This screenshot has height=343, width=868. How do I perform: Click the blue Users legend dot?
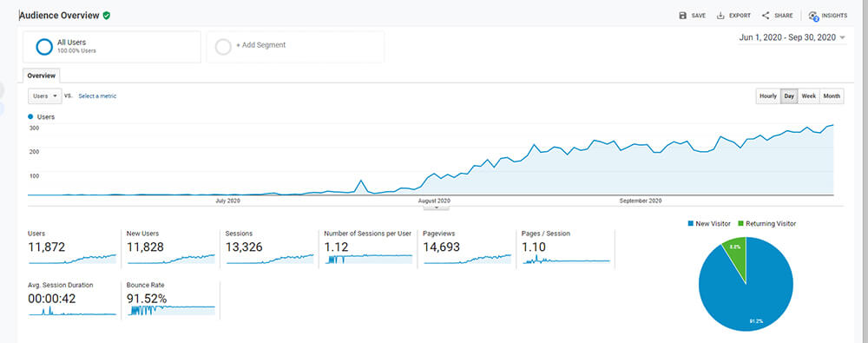pyautogui.click(x=30, y=117)
